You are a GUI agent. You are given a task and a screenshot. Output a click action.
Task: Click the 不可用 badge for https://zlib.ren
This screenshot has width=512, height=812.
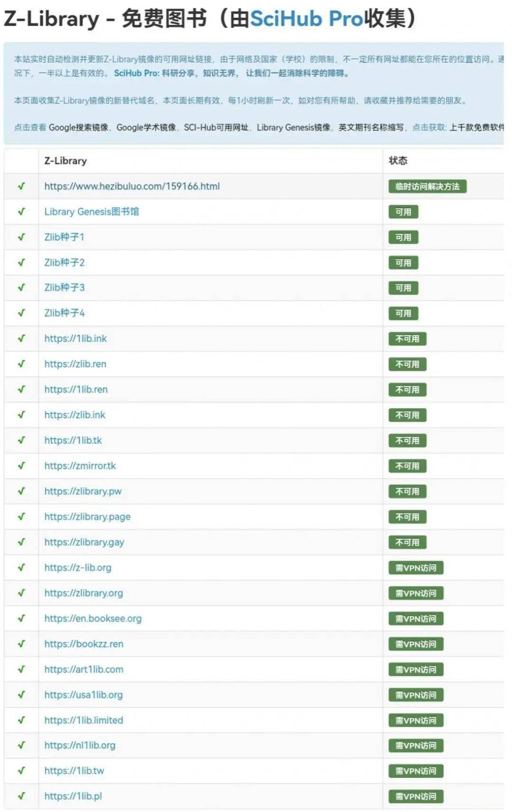(407, 364)
